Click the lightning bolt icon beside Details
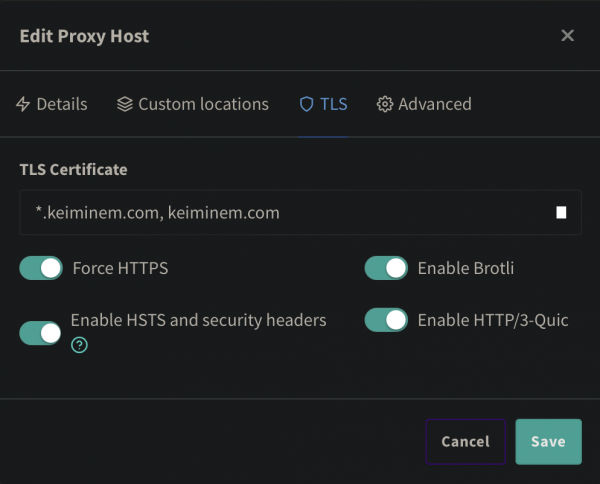This screenshot has height=484, width=600. point(23,104)
